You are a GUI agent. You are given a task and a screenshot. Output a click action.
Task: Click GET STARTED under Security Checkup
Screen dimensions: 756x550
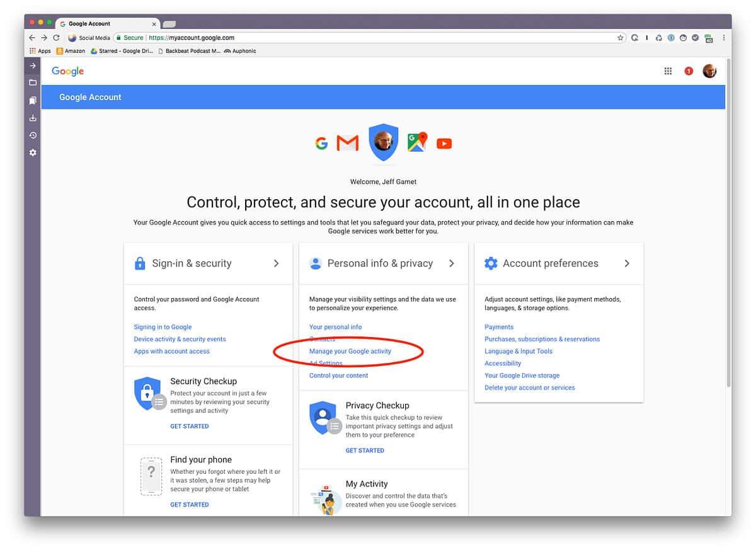[189, 427]
